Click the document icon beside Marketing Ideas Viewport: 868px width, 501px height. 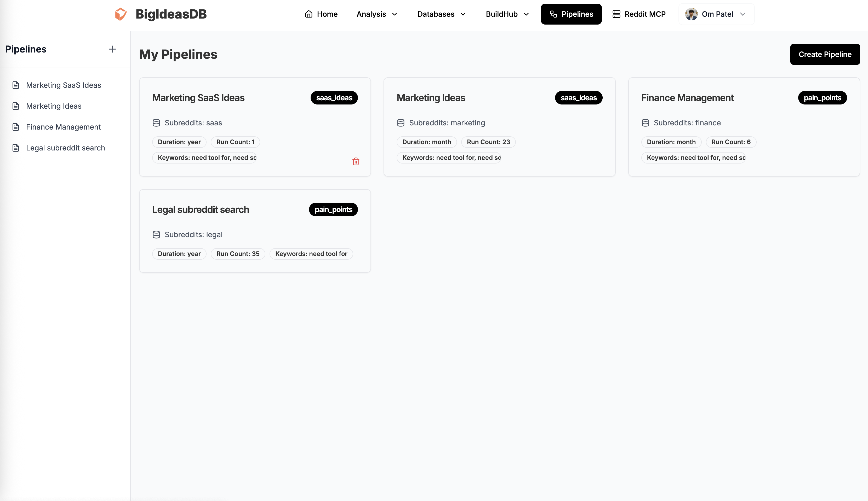(16, 106)
